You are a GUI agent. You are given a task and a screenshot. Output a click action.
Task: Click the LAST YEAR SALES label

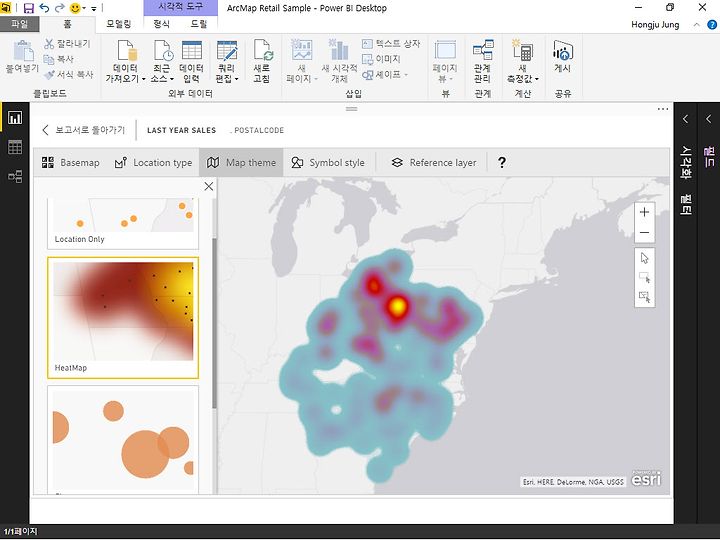(181, 130)
